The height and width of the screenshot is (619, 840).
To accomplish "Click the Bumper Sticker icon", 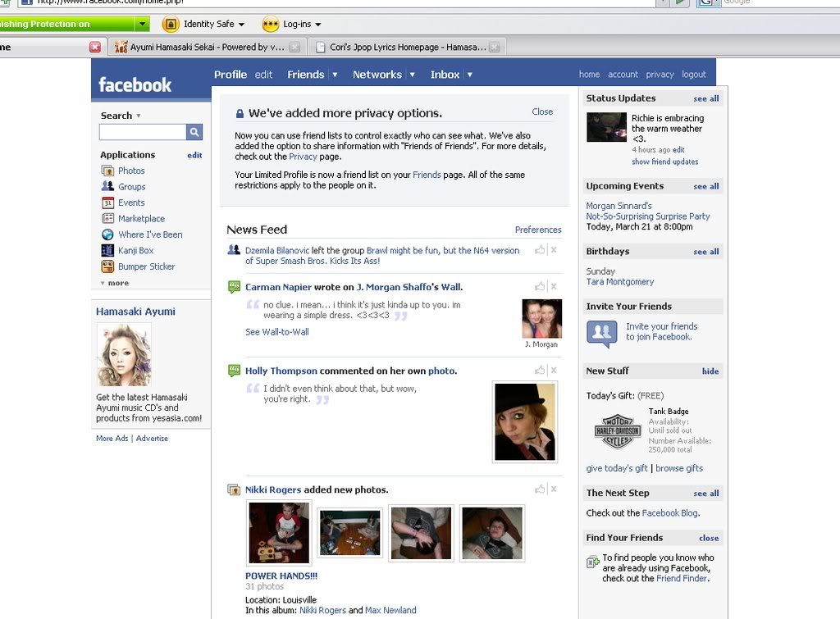I will 107,266.
